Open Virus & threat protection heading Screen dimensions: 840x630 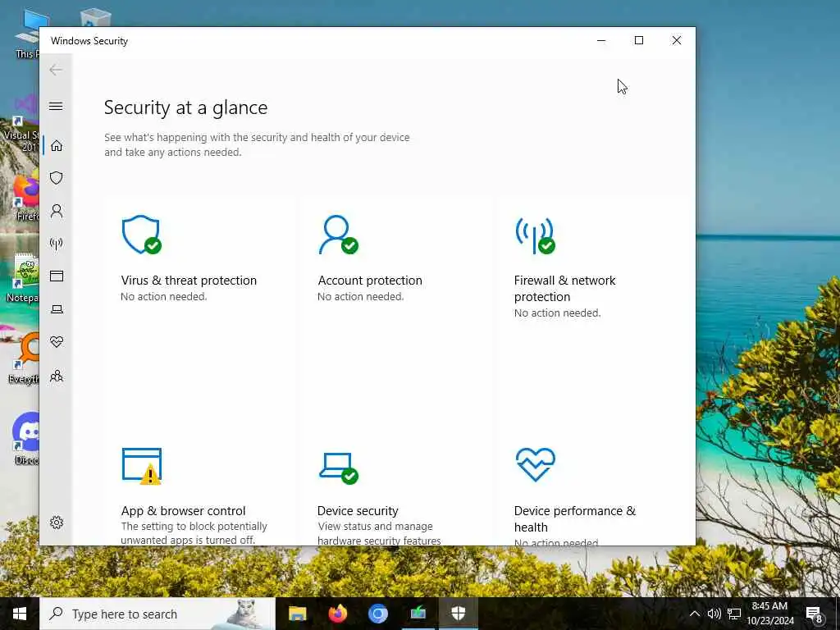point(189,281)
